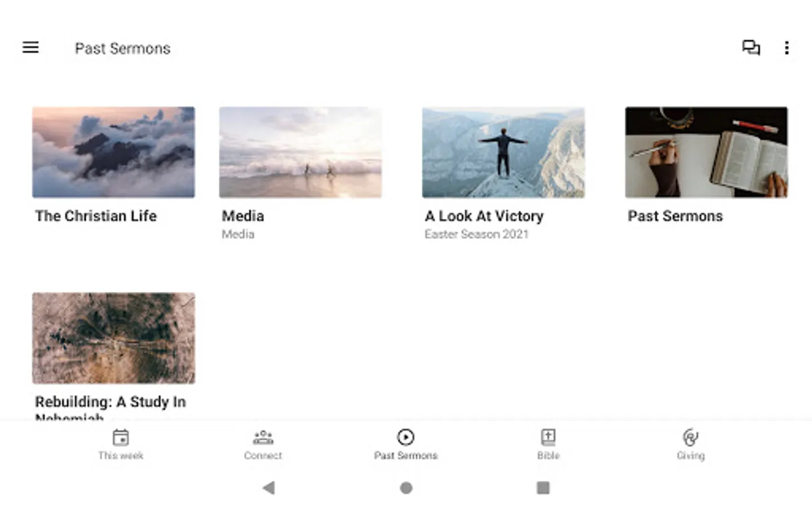The image size is (812, 508).
Task: Tap the This week calendar icon
Action: pyautogui.click(x=121, y=437)
